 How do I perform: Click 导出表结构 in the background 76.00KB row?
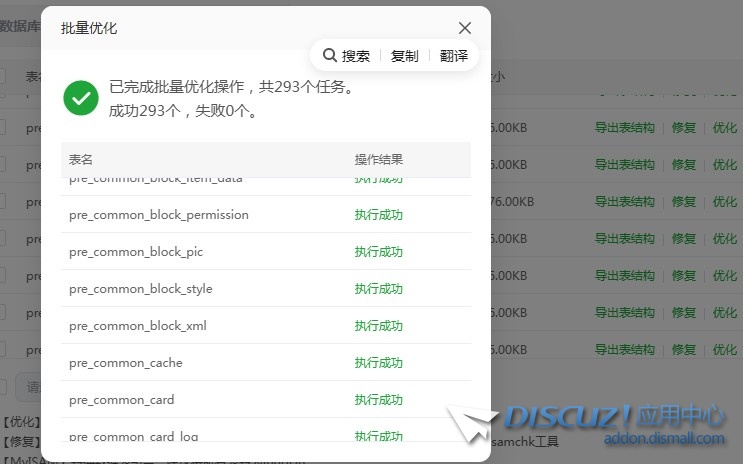(x=625, y=201)
